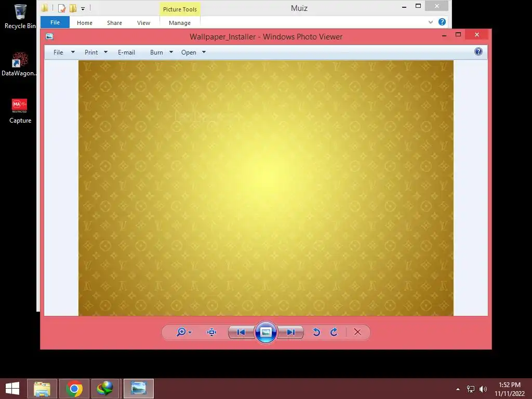Open the Manage tab under Picture Tools

click(179, 23)
